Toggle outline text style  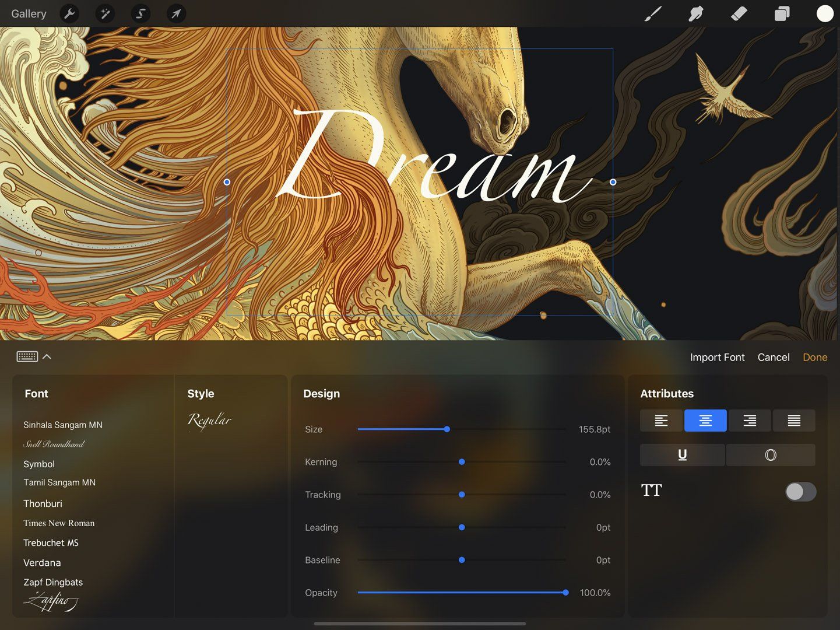point(771,454)
